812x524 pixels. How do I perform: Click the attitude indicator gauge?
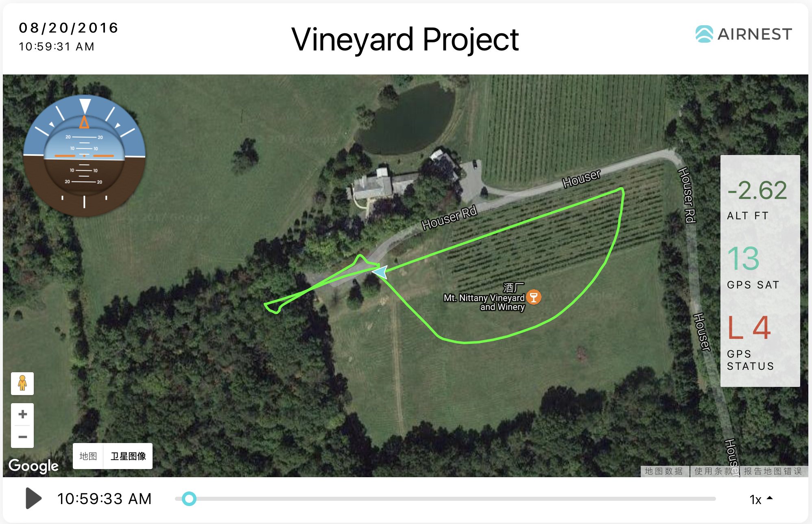click(84, 156)
